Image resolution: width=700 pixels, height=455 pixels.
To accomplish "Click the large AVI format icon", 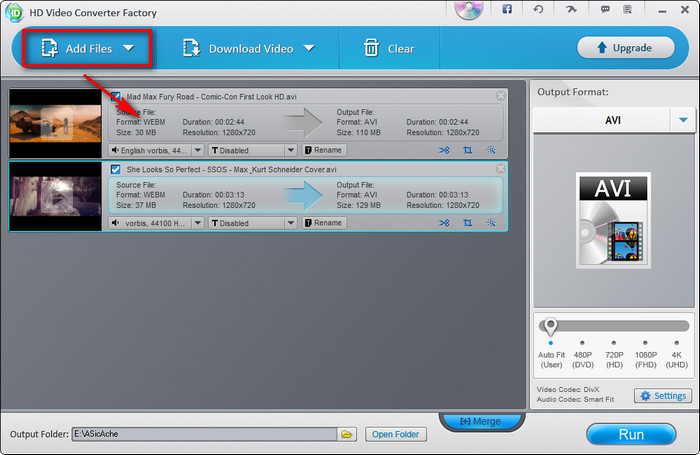I will (x=613, y=220).
